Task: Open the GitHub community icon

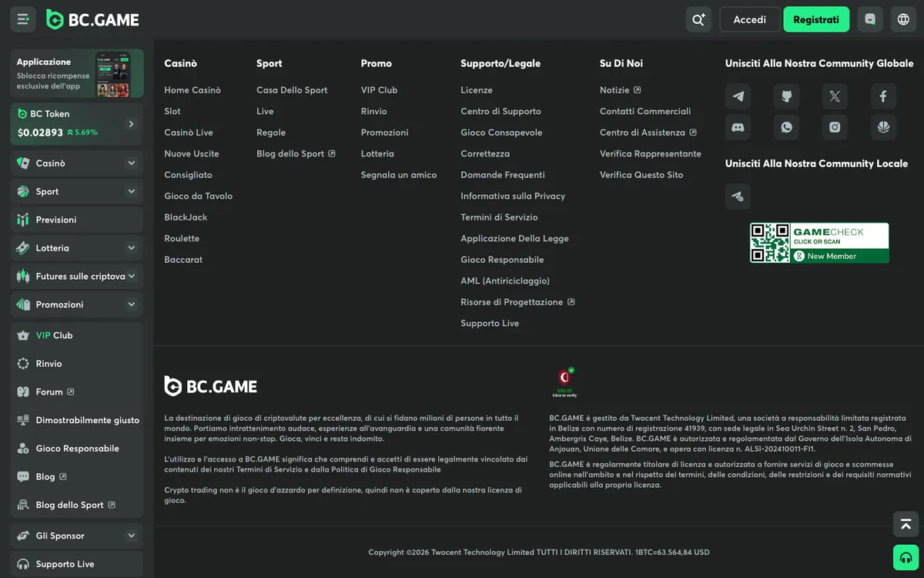Action: click(786, 96)
